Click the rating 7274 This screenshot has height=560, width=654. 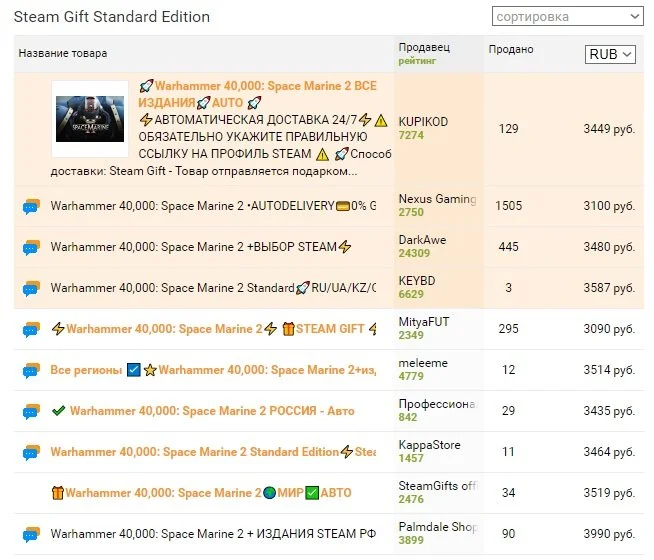pos(411,135)
